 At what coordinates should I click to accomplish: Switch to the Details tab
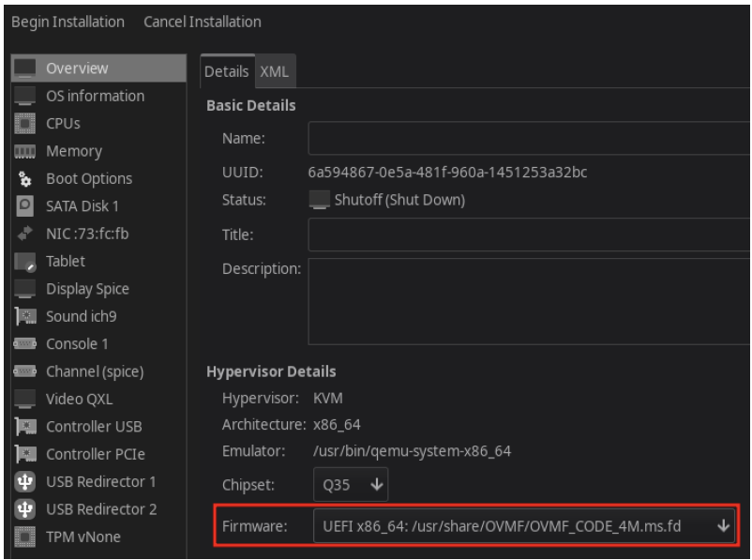226,71
